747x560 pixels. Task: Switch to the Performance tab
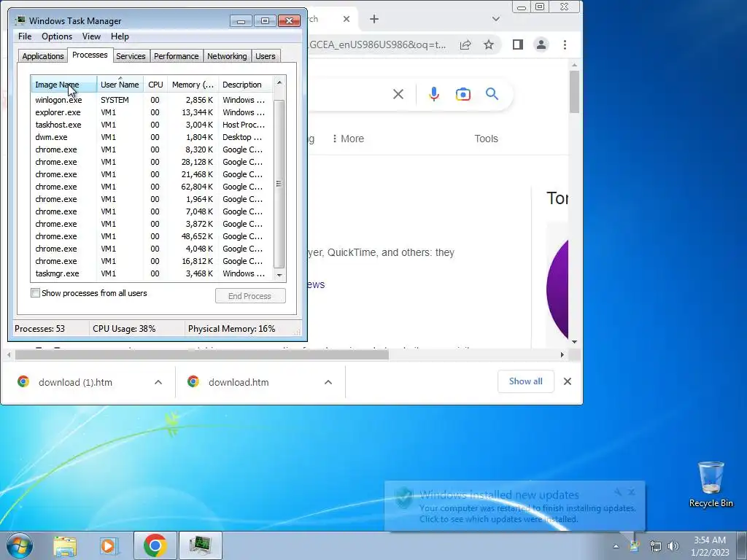coord(176,56)
